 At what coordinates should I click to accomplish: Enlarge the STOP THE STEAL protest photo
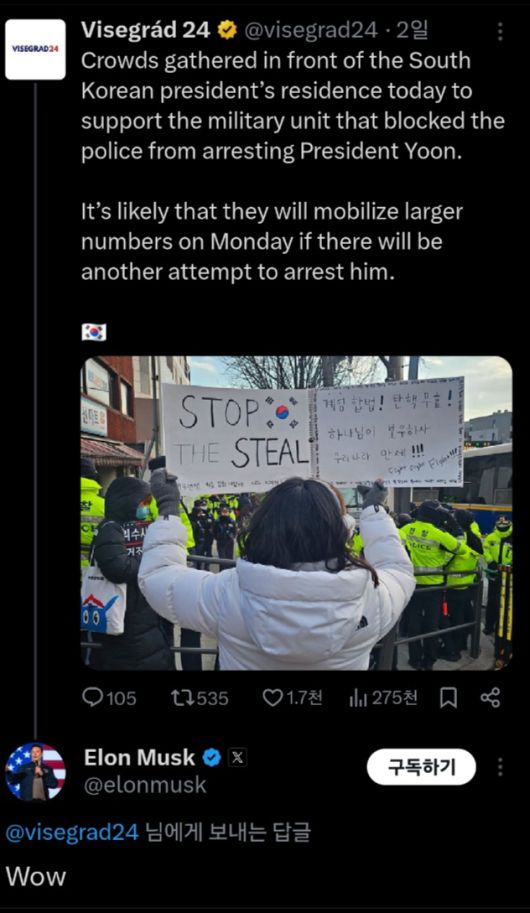[x=296, y=513]
